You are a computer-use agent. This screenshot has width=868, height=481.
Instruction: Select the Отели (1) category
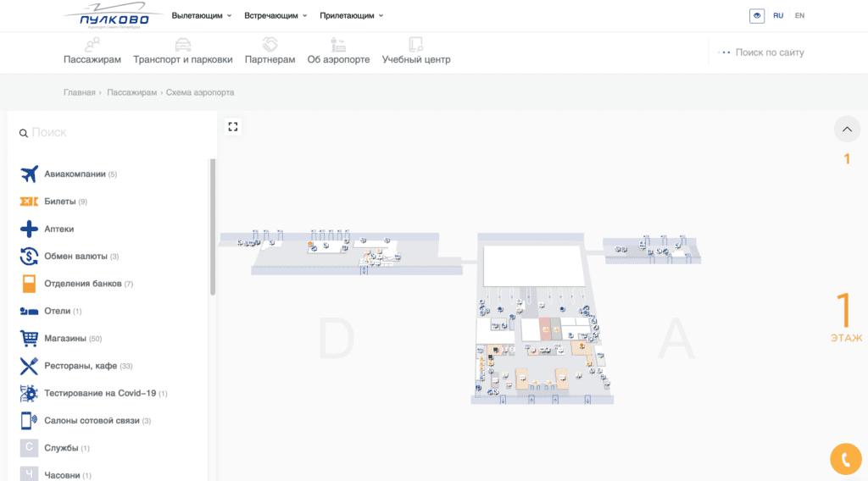pos(63,311)
